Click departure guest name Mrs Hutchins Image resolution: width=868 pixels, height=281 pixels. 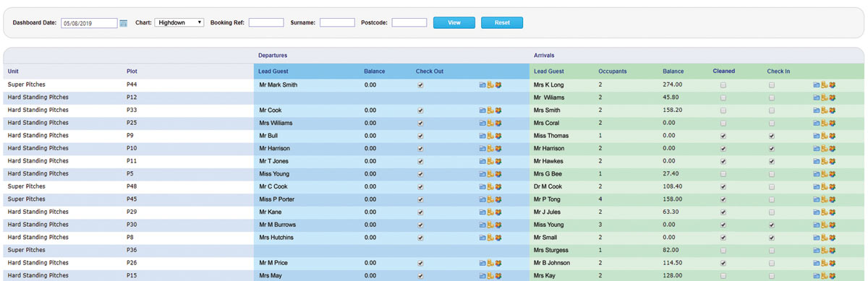pos(276,238)
